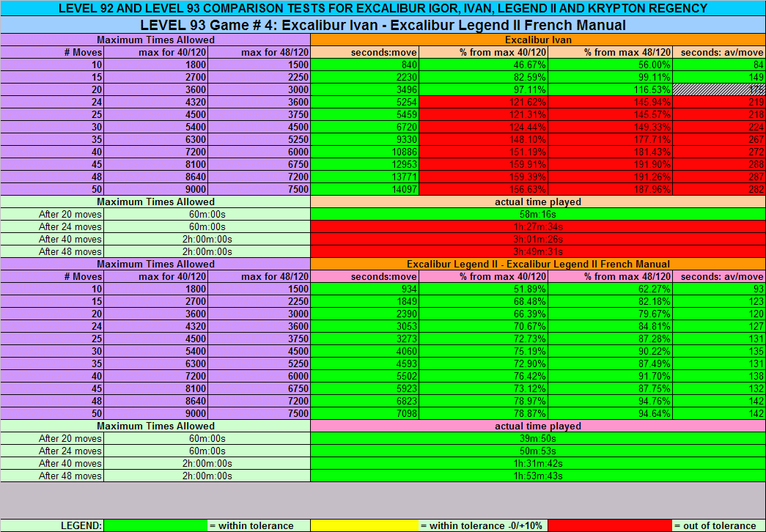Image resolution: width=766 pixels, height=532 pixels.
Task: Select the Ivan seconds:move cell 840
Action: [364, 65]
